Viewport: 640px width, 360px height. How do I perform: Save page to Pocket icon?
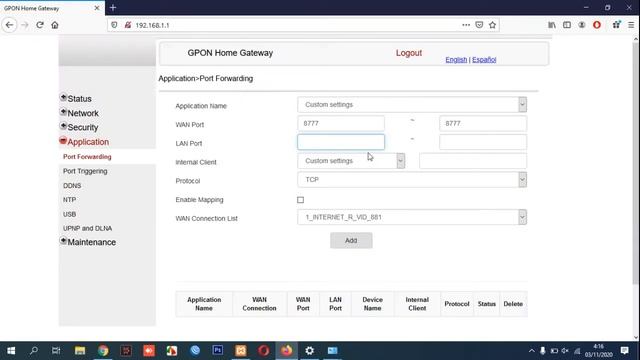click(x=479, y=25)
